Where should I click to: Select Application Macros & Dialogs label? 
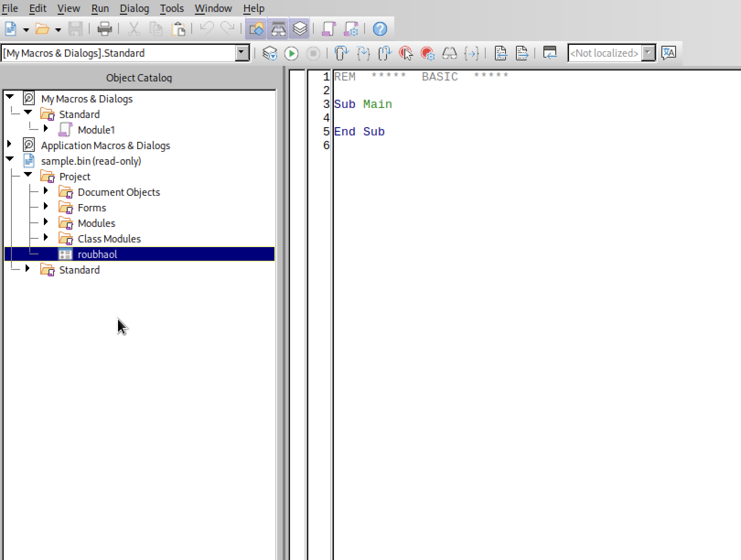click(105, 145)
